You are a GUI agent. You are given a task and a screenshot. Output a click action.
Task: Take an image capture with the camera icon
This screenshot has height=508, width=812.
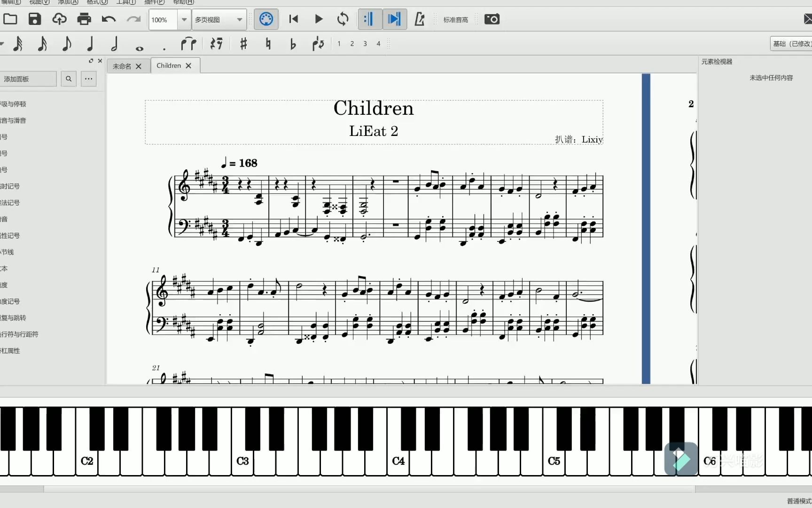click(x=492, y=19)
